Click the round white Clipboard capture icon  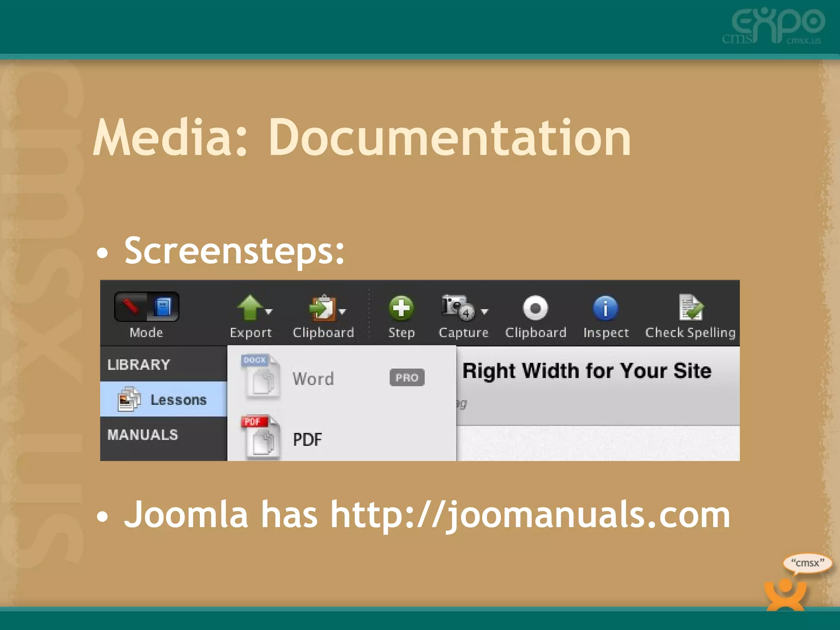[x=535, y=308]
